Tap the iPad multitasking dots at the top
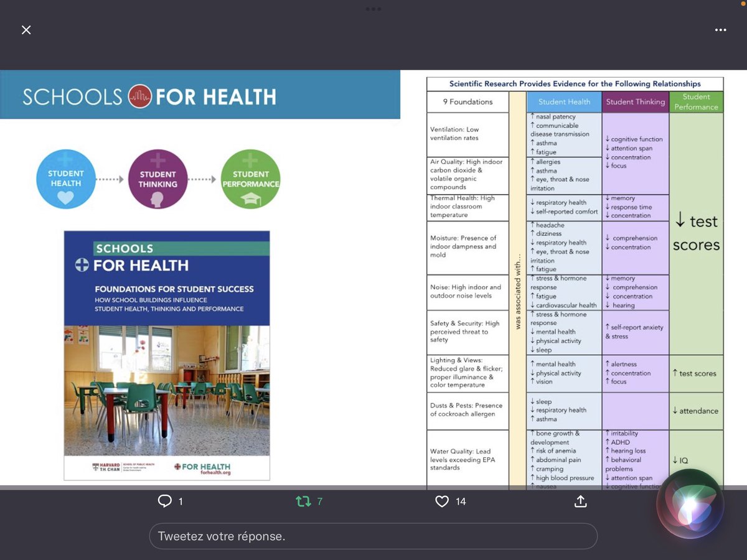Viewport: 747px width, 560px height. (x=374, y=9)
